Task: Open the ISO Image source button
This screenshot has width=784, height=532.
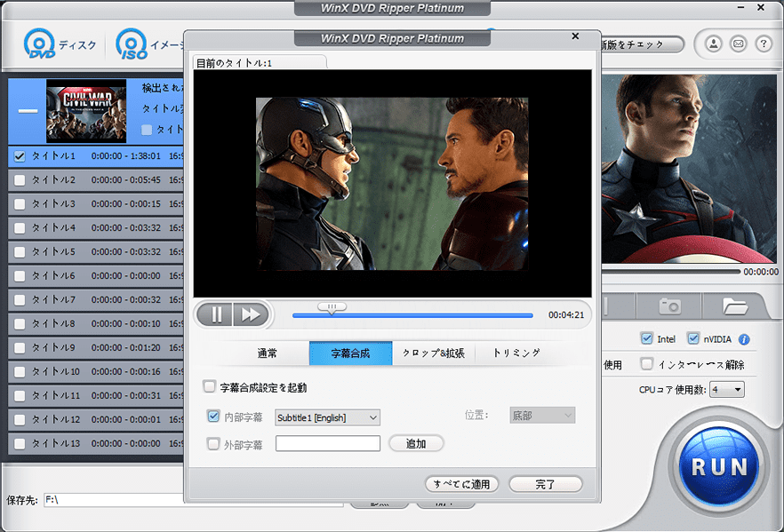Action: [x=149, y=44]
